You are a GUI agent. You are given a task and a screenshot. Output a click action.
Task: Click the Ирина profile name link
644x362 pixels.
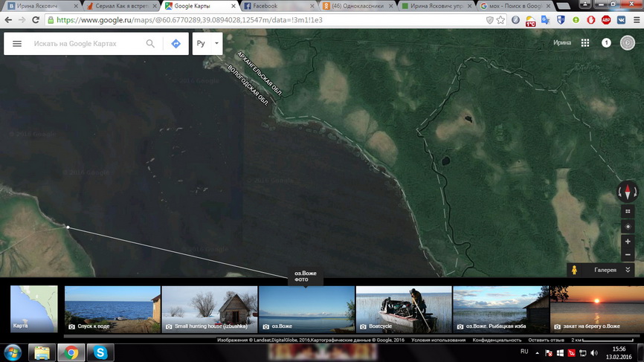pyautogui.click(x=562, y=42)
